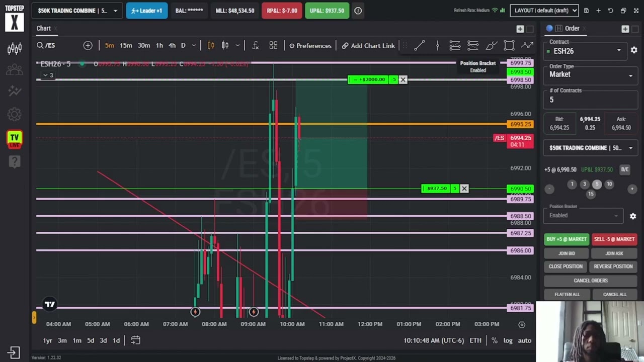The width and height of the screenshot is (644, 362).
Task: Switch to the 5m timeframe
Action: point(109,46)
